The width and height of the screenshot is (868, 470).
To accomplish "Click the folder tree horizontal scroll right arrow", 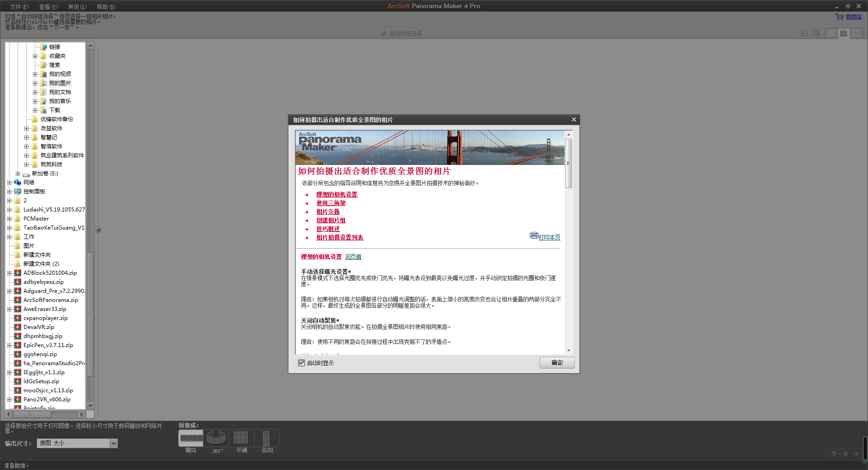I will tap(81, 414).
